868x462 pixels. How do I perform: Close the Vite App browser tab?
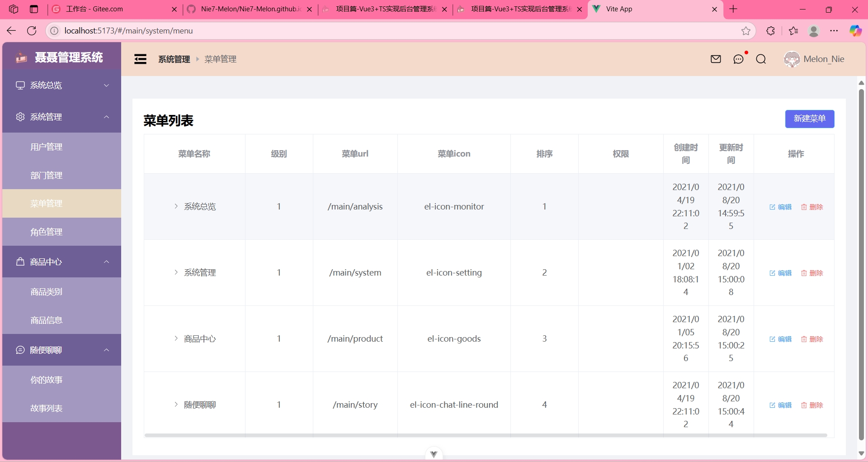point(714,9)
